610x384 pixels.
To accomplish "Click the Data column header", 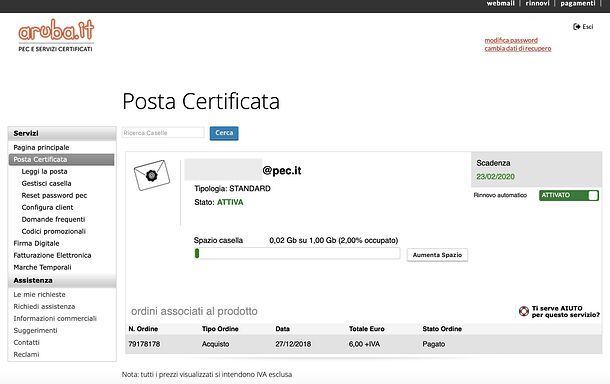I will (282, 329).
